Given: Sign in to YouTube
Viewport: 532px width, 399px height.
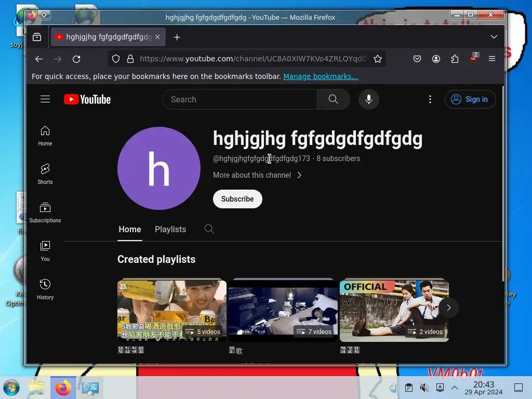Looking at the screenshot, I should point(470,99).
